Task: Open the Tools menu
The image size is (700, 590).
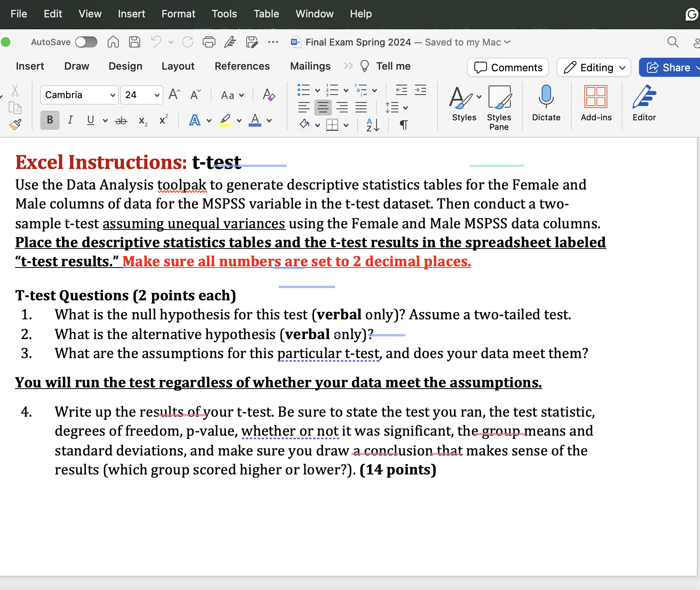Action: coord(224,14)
